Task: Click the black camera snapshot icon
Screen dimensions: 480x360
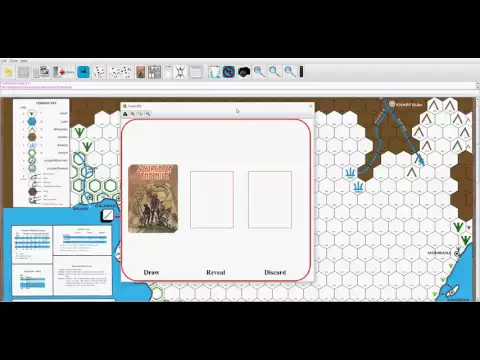Action: 244,72
